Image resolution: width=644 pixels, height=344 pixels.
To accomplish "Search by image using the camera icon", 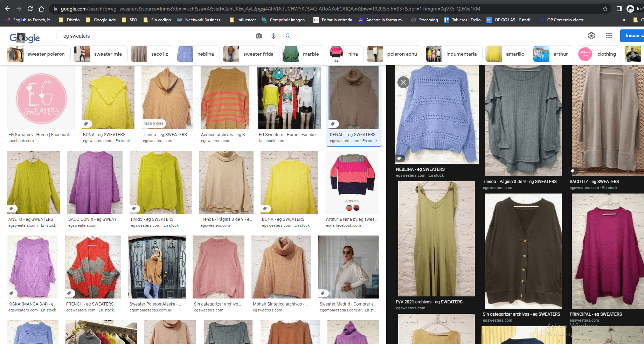I will (x=259, y=36).
